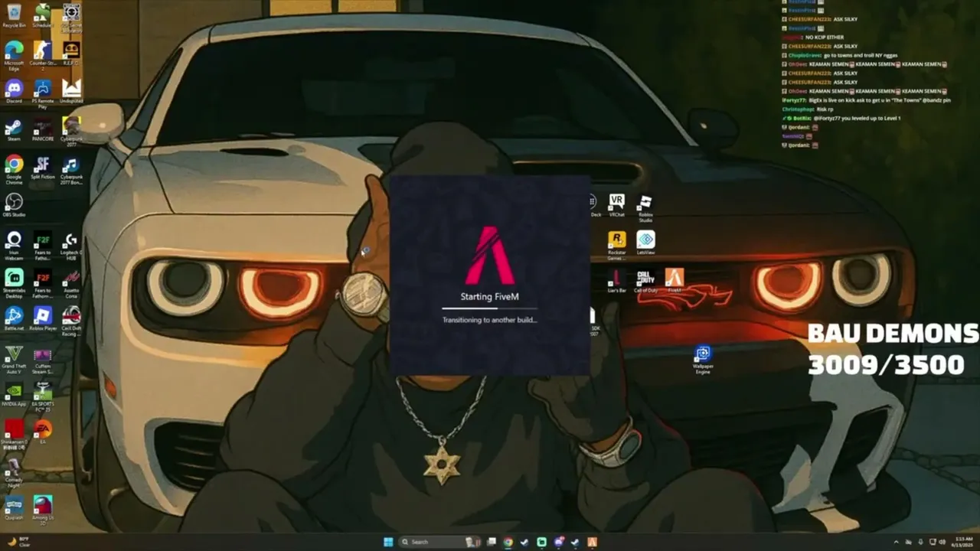Click the Battle.net desktop shortcut

tap(14, 318)
